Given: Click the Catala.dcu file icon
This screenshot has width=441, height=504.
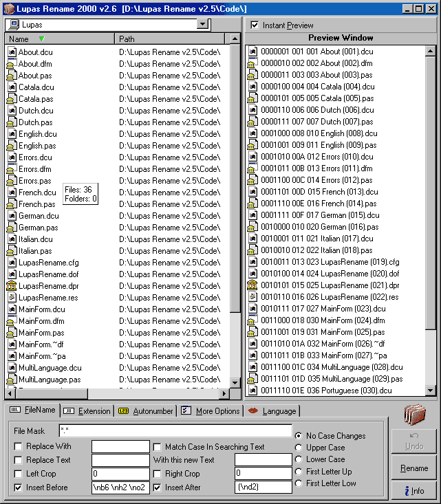Looking at the screenshot, I should 11,87.
